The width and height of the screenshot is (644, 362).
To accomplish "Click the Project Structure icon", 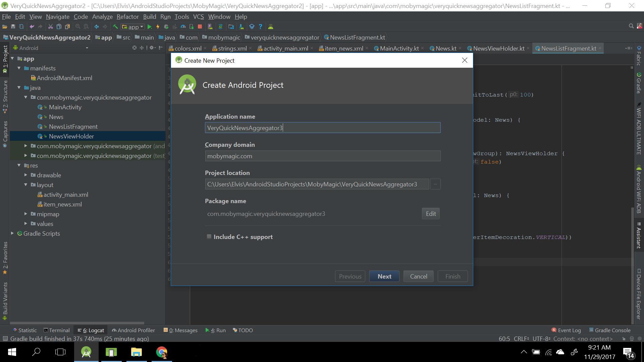I will pos(231,27).
